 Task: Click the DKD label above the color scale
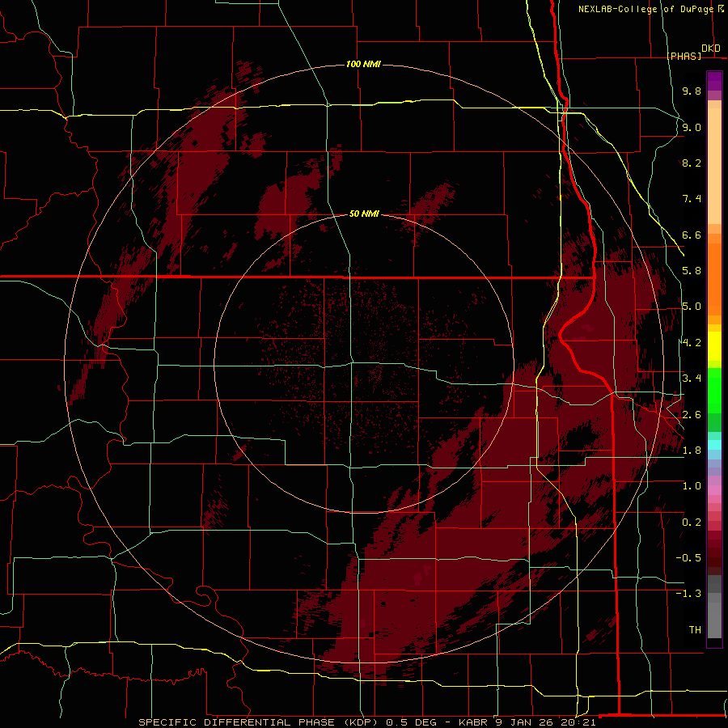(711, 49)
